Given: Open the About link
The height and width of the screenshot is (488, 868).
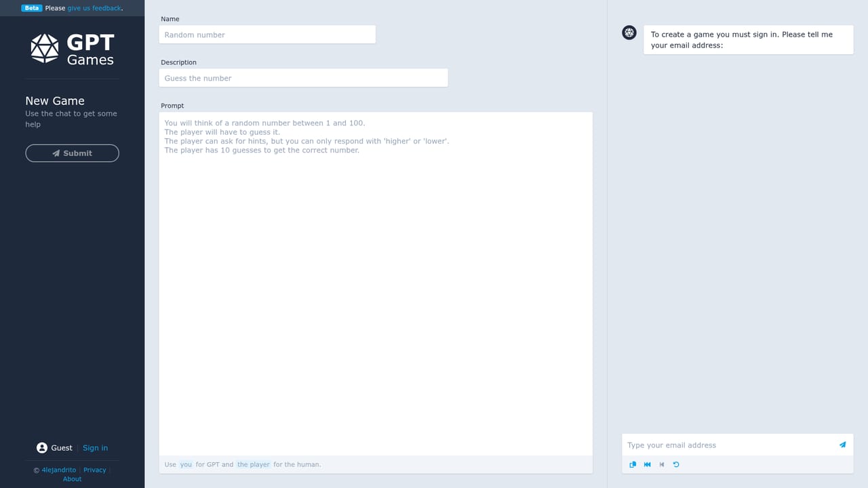Looking at the screenshot, I should (73, 479).
